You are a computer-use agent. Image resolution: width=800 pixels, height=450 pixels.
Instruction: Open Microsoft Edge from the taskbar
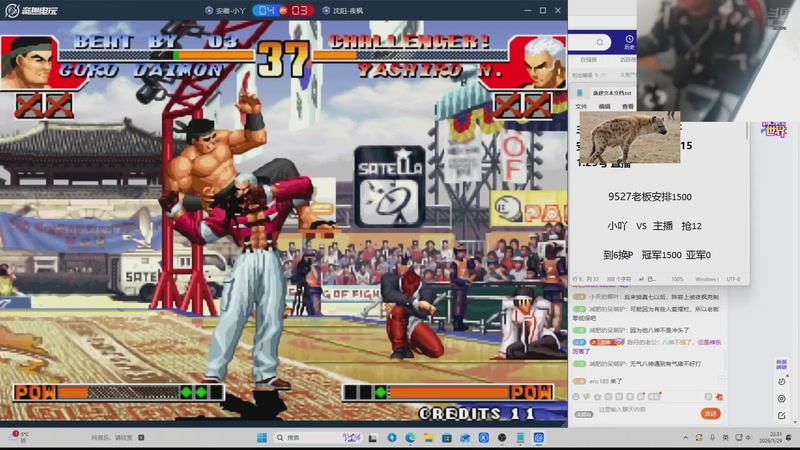point(410,438)
